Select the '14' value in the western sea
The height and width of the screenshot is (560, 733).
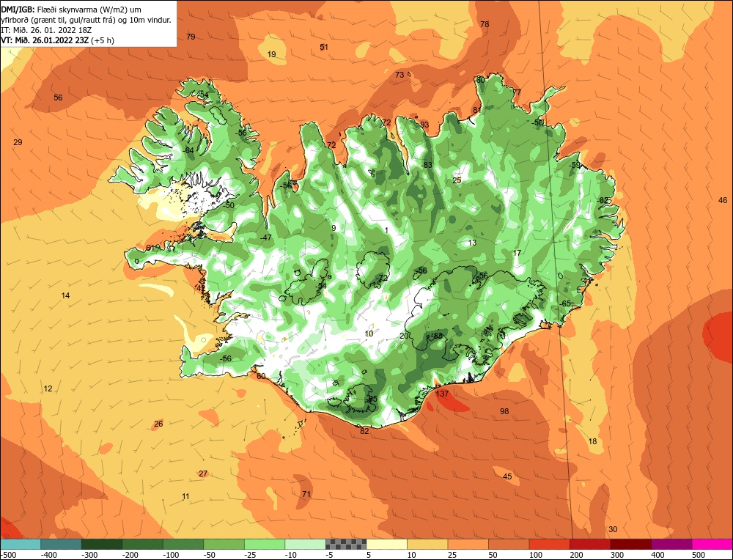65,295
